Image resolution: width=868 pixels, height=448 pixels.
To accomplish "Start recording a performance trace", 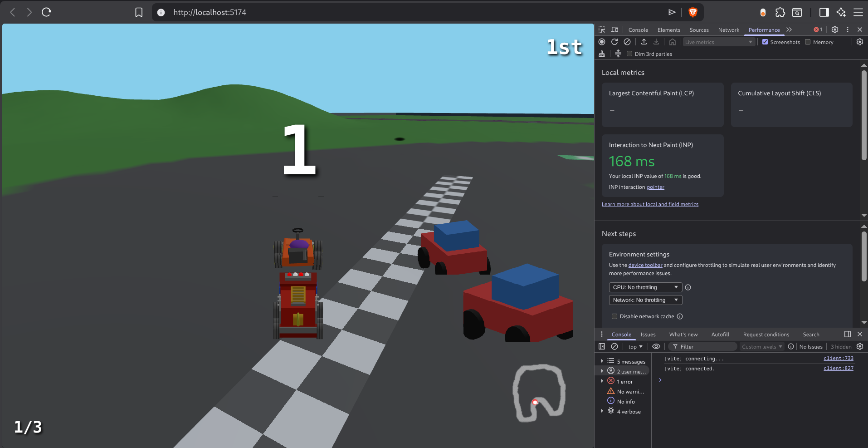I will click(x=602, y=42).
